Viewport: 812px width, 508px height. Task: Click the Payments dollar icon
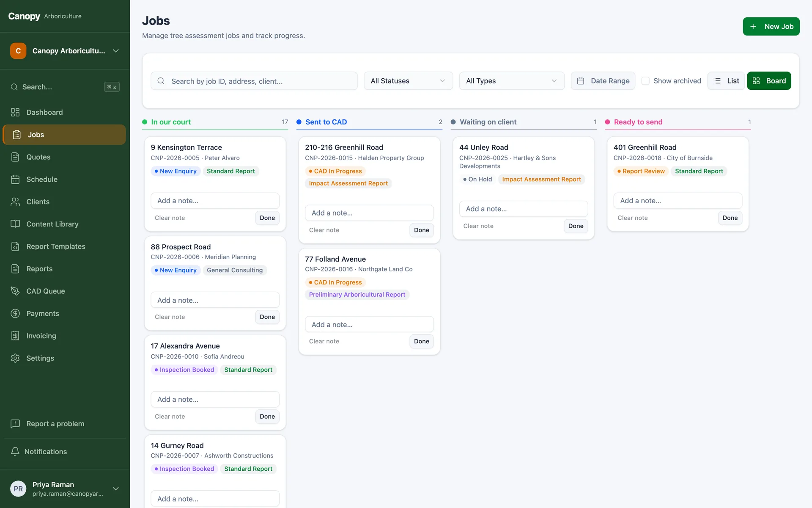coord(15,314)
